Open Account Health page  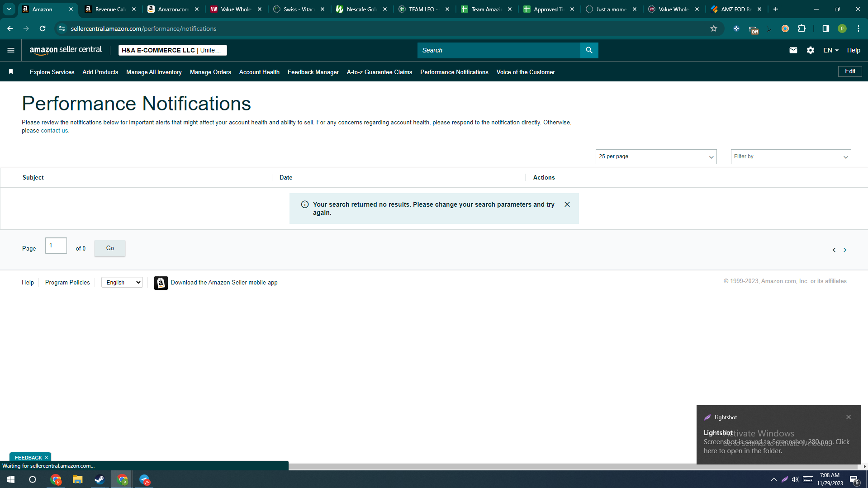[259, 72]
